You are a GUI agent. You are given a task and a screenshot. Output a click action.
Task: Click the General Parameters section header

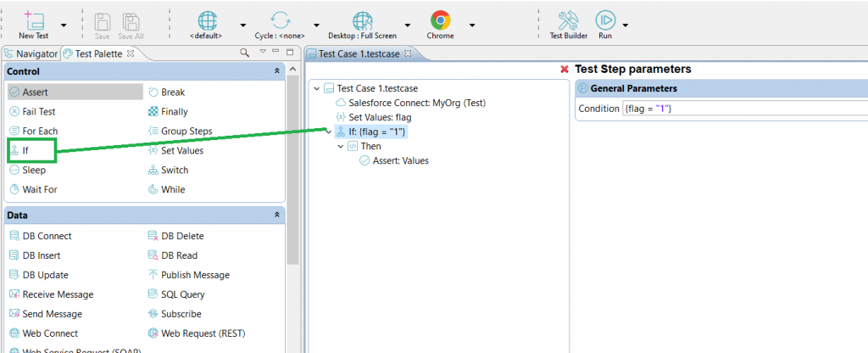721,88
